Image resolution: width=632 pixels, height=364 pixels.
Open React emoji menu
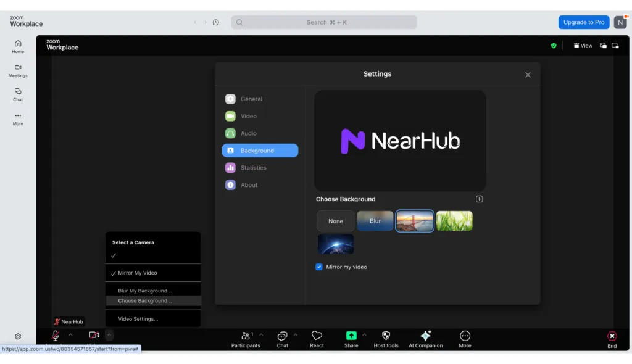tap(317, 339)
